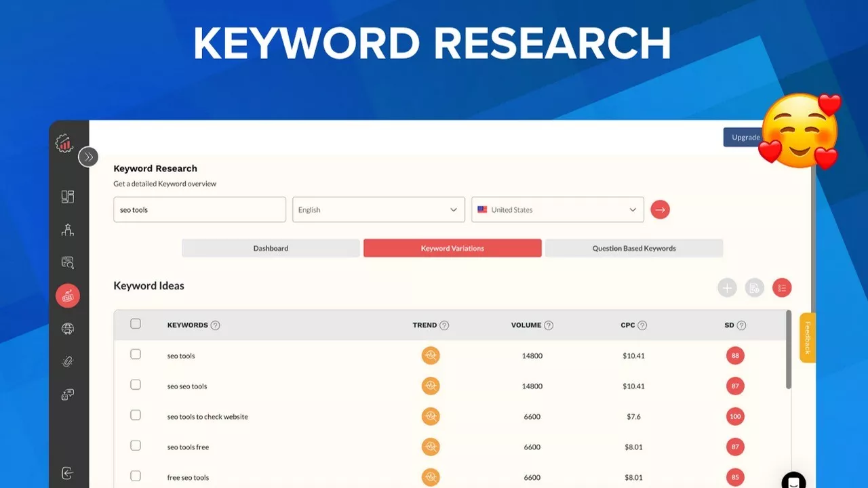The image size is (868, 488).
Task: Open the active keyboard keyword research sidebar icon
Action: tap(68, 296)
